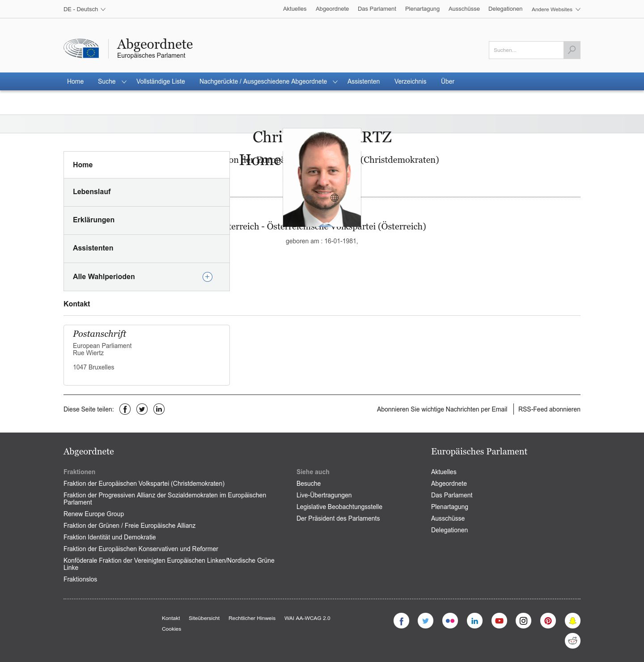The height and width of the screenshot is (662, 644).
Task: Click Das Parlament in top bar
Action: (x=377, y=9)
